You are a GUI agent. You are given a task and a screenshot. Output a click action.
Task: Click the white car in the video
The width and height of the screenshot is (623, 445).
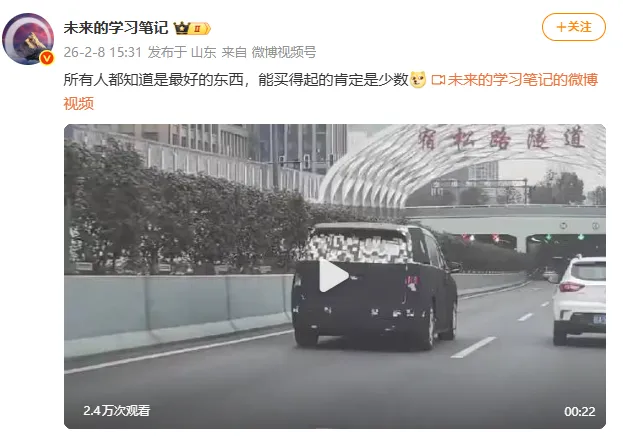point(580,300)
